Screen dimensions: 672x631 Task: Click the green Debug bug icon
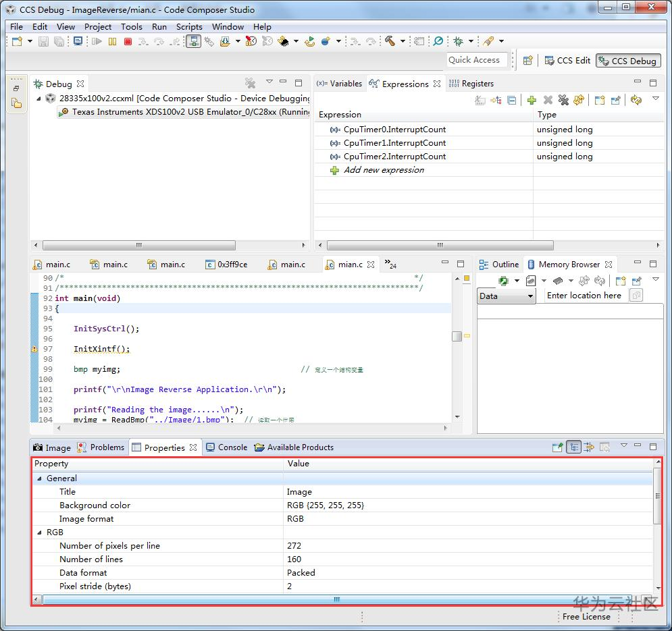coord(458,41)
